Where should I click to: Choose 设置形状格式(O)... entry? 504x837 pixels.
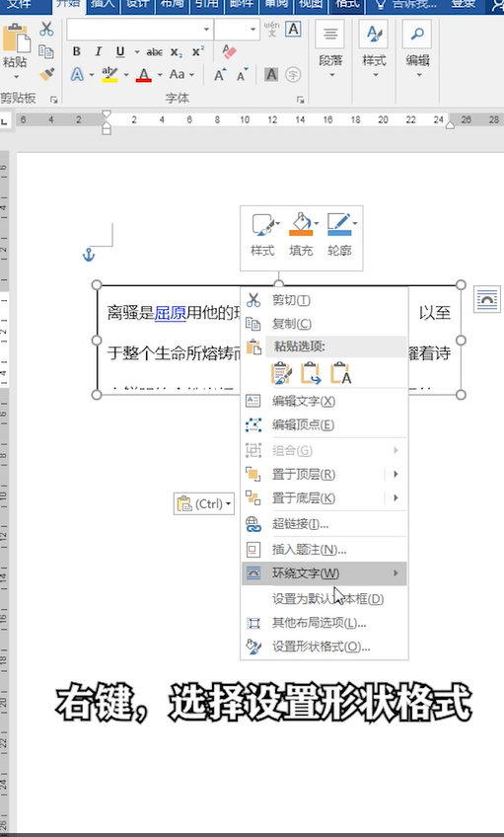pyautogui.click(x=324, y=647)
